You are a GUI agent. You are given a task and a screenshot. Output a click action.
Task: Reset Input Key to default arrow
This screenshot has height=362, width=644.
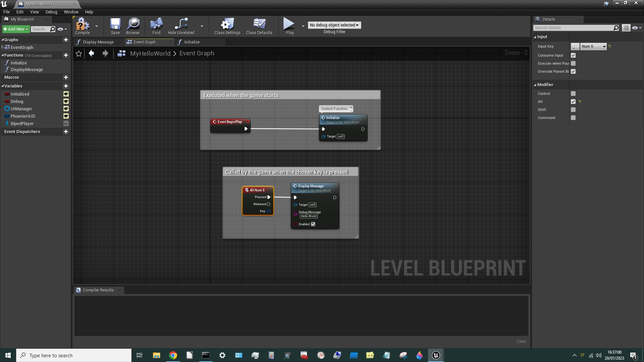click(610, 46)
